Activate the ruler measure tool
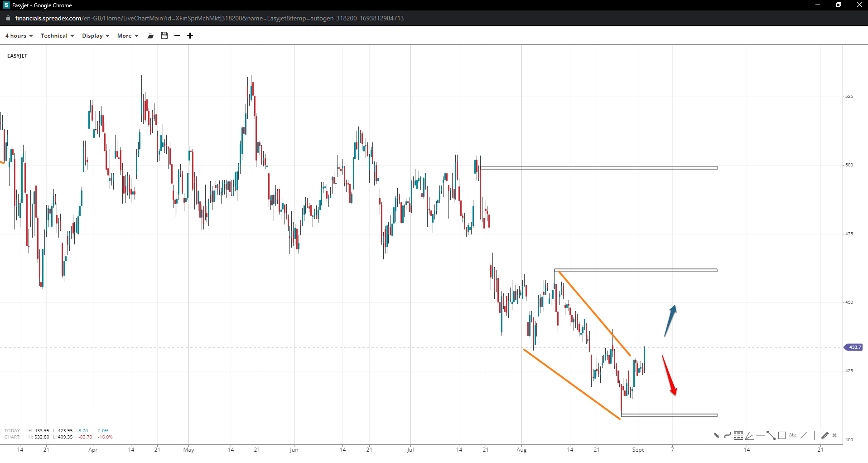The image size is (868, 463). (825, 435)
